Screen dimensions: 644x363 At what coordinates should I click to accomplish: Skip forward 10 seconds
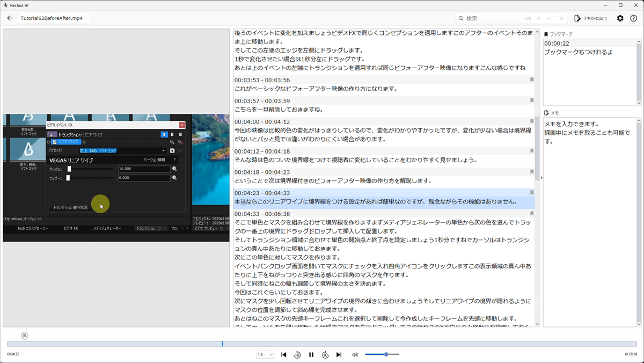[x=325, y=354]
